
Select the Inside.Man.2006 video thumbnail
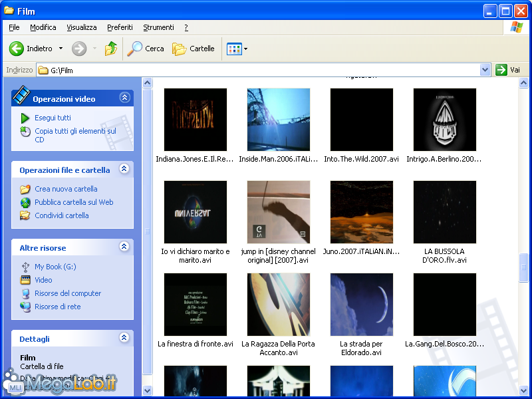coord(279,120)
